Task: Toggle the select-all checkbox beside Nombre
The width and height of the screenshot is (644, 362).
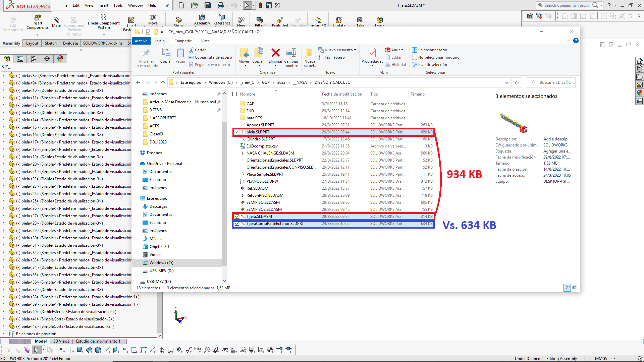Action: point(235,94)
